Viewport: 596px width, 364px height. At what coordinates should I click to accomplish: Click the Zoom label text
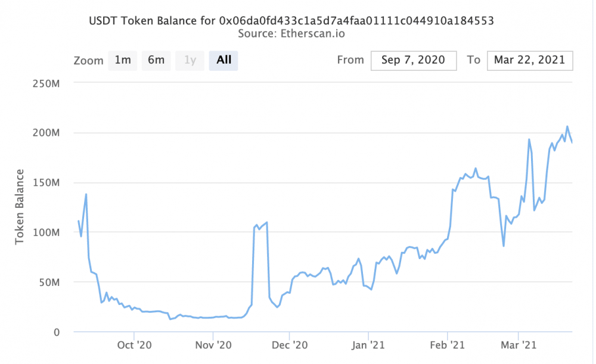click(87, 60)
